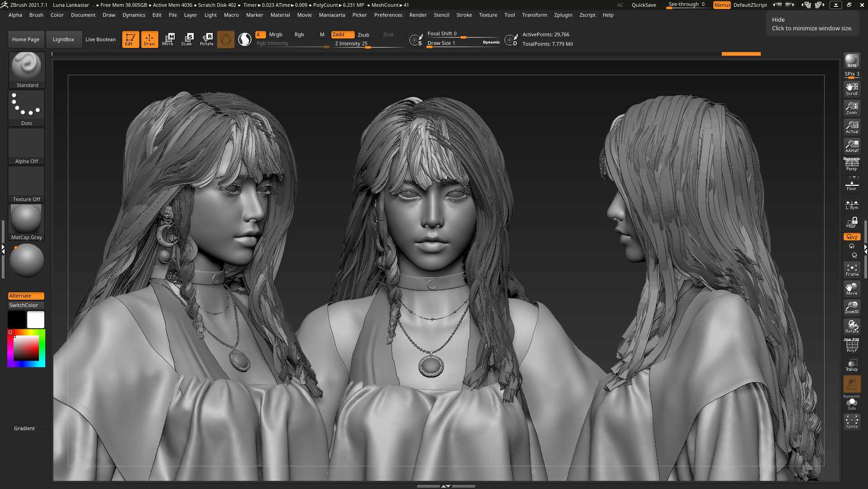Click the QuickSave button
The height and width of the screenshot is (489, 868).
point(644,5)
